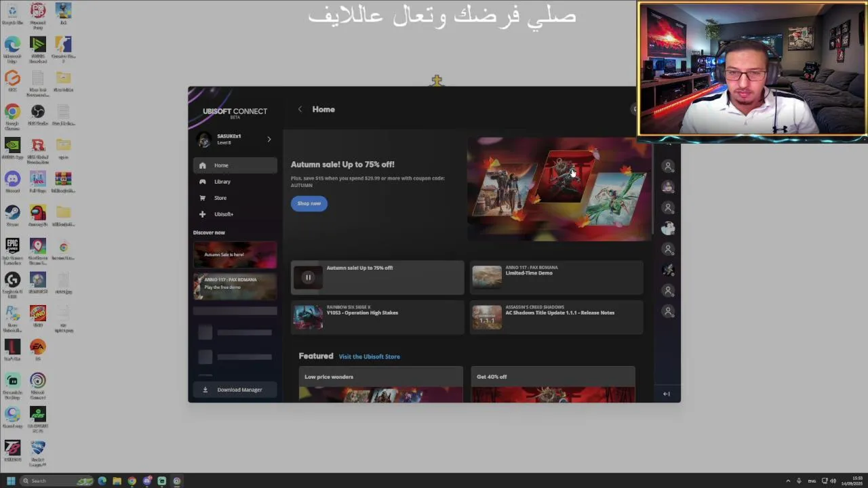This screenshot has width=868, height=488.
Task: Click the volume icon in system tray
Action: click(833, 481)
